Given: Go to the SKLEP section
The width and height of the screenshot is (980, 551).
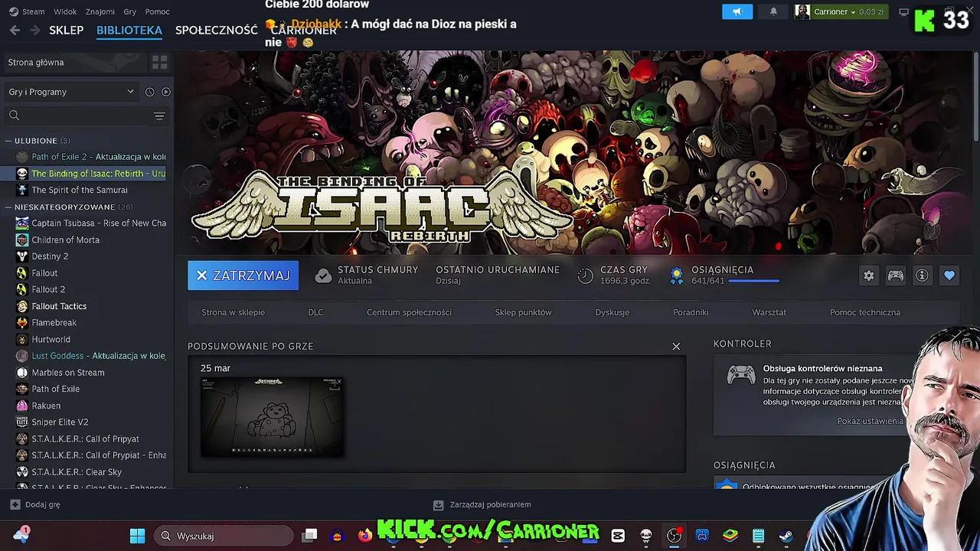Looking at the screenshot, I should [67, 31].
